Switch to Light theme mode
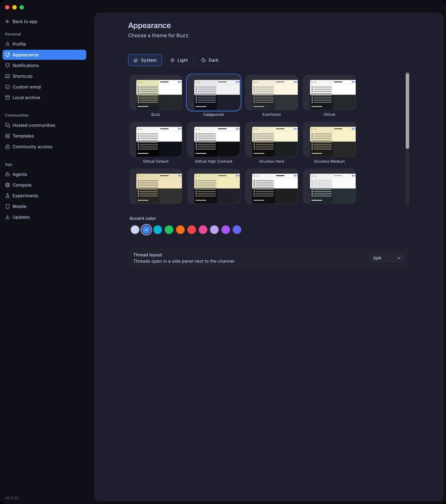Image resolution: width=446 pixels, height=504 pixels. [x=179, y=60]
